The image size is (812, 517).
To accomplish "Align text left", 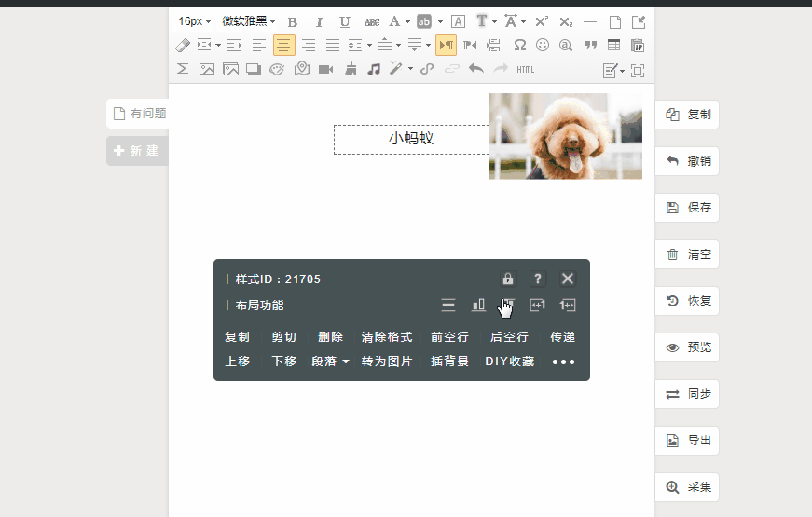I will pyautogui.click(x=259, y=46).
